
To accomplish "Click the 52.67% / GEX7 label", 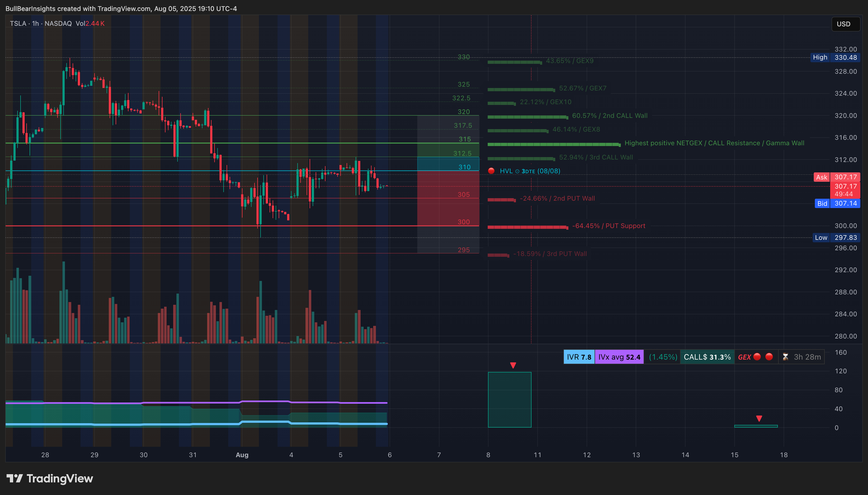I will pos(583,88).
